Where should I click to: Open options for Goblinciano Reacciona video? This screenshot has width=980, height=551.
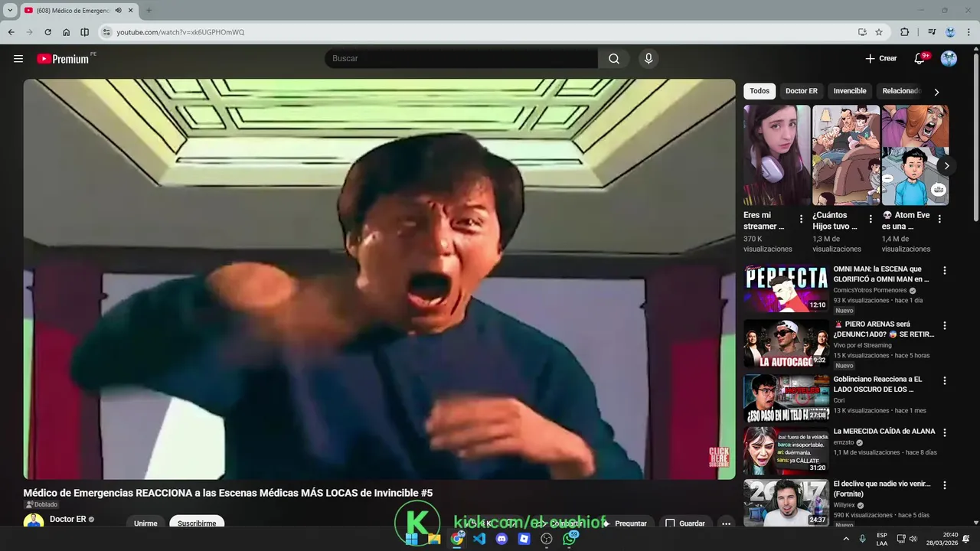944,380
